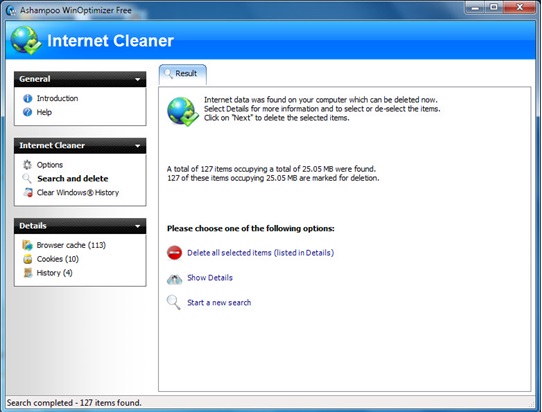Click the Internet Cleaner globe logo in header
Image resolution: width=542 pixels, height=412 pixels.
click(26, 40)
